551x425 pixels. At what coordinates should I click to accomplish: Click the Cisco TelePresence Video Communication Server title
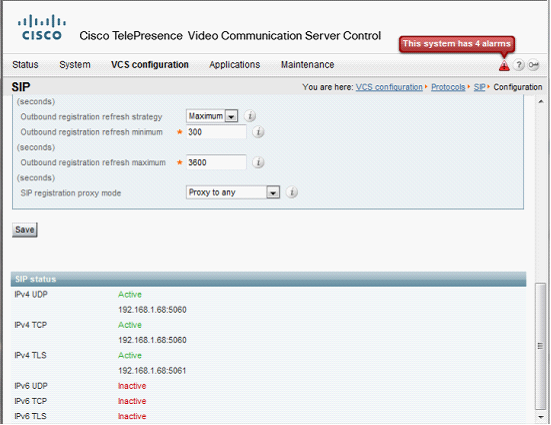click(x=230, y=36)
